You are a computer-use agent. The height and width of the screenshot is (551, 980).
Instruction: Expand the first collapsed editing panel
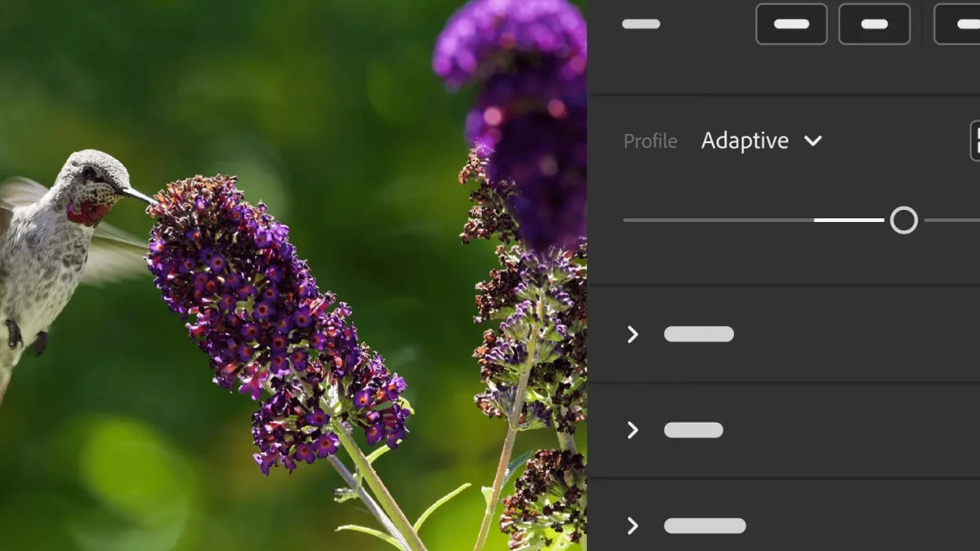[x=631, y=334]
